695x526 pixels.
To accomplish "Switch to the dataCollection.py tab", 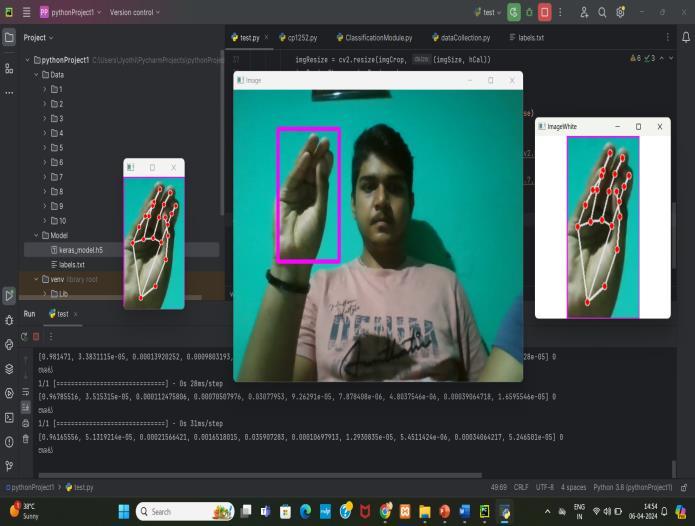I will pyautogui.click(x=461, y=38).
